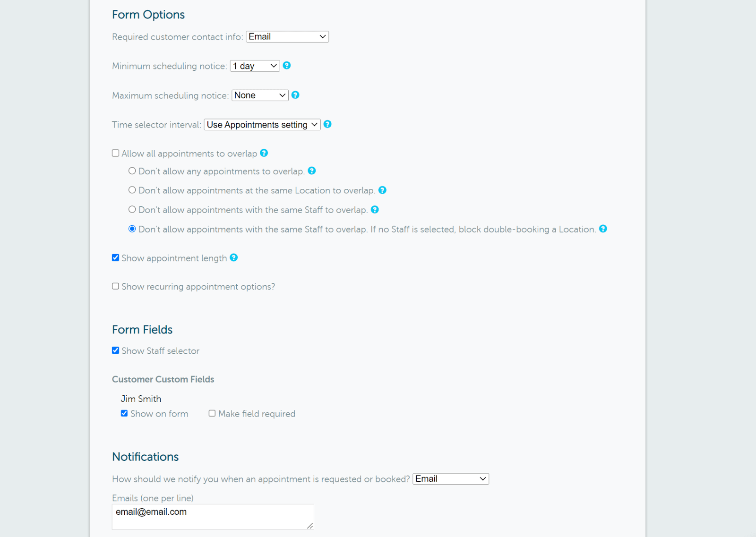
Task: Click inside the Emails text box
Action: [213, 515]
